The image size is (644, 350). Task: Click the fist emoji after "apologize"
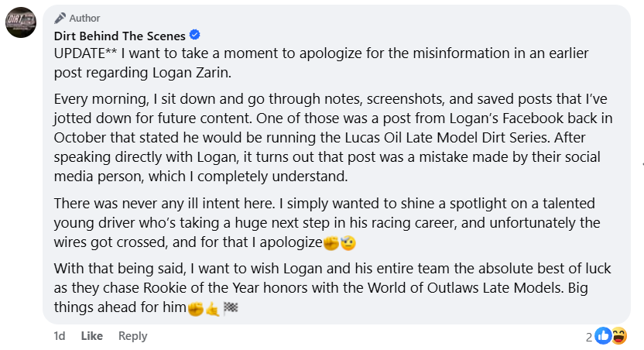coord(331,242)
